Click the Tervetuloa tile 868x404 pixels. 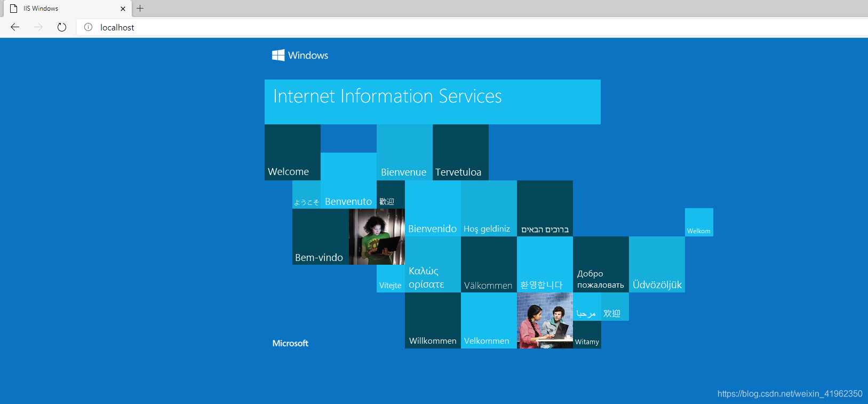[x=460, y=152]
